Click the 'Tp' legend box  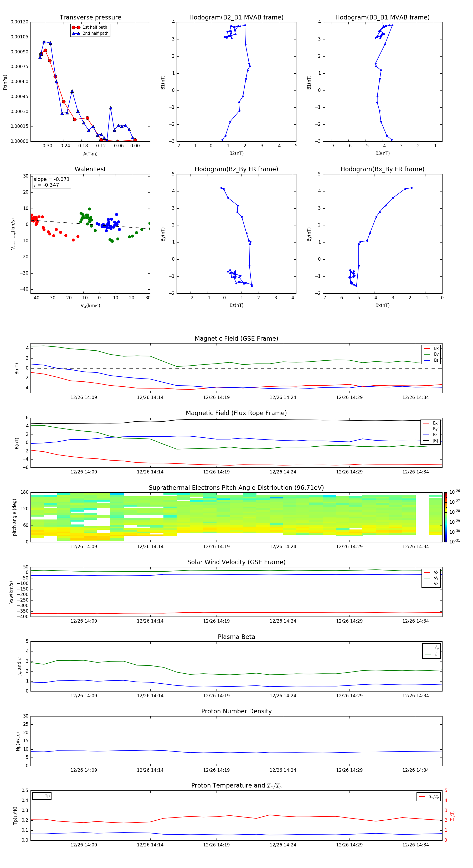coord(42,796)
